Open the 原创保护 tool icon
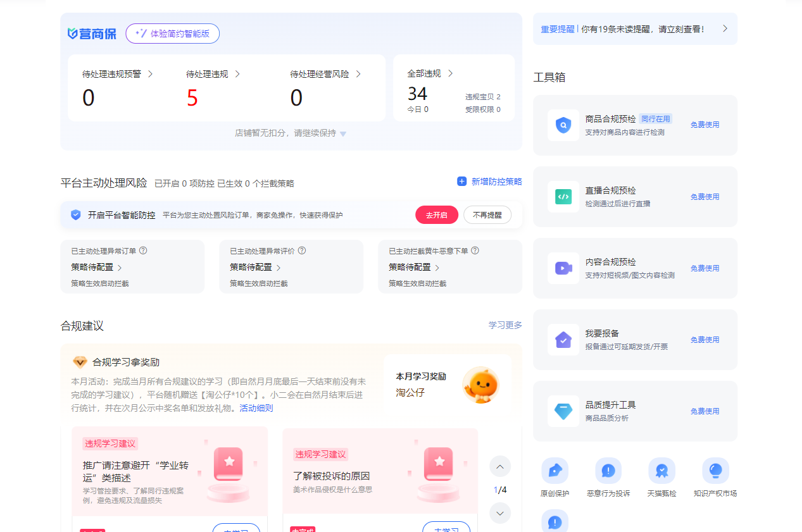The width and height of the screenshot is (802, 532). pyautogui.click(x=555, y=471)
